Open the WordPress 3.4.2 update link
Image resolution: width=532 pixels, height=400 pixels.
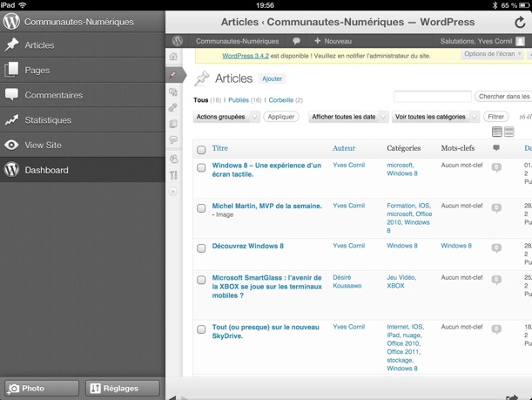point(246,56)
